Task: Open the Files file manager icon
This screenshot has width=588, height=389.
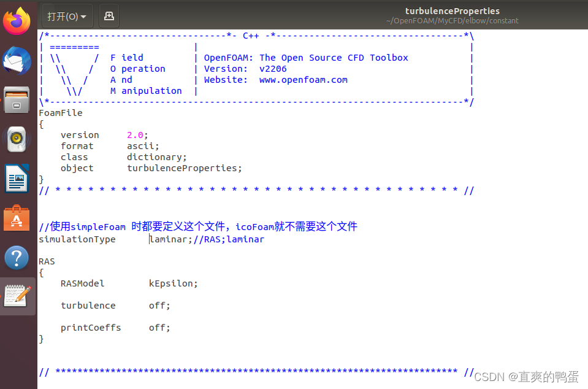Action: tap(17, 99)
